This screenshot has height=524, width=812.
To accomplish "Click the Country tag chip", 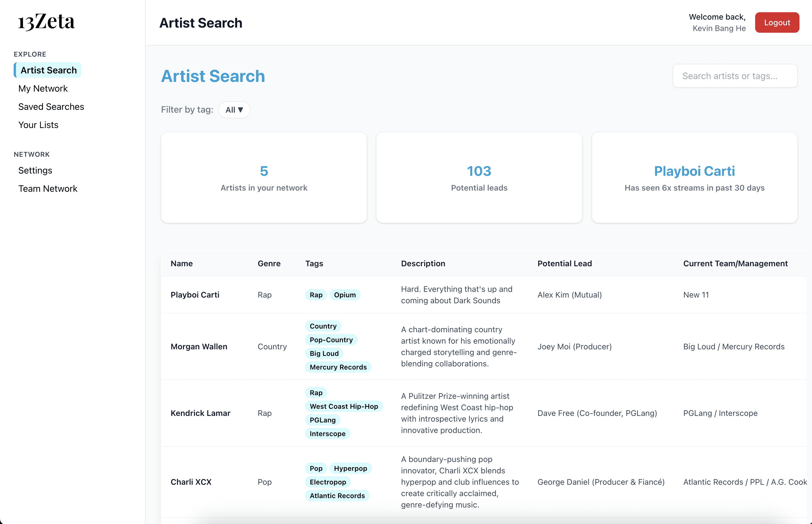I will (323, 326).
